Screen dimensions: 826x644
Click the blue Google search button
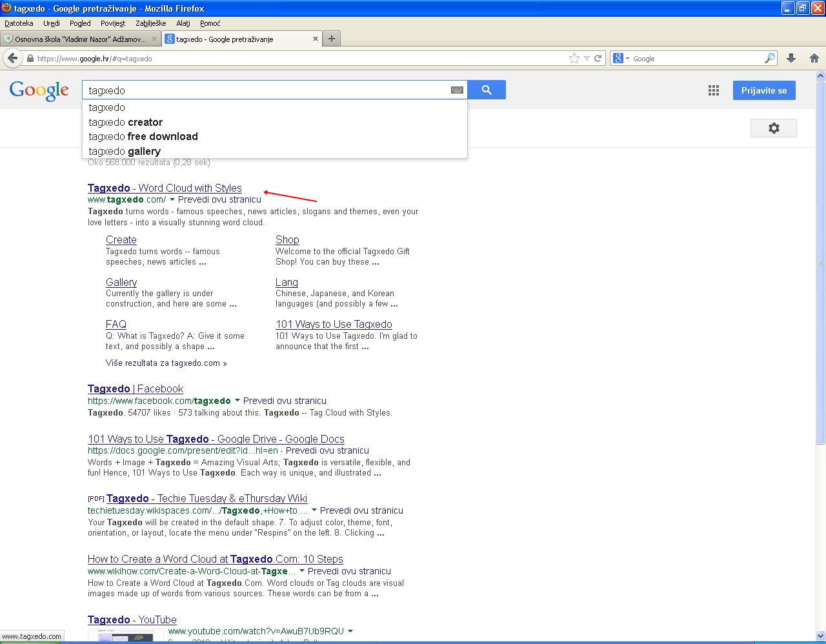(487, 90)
